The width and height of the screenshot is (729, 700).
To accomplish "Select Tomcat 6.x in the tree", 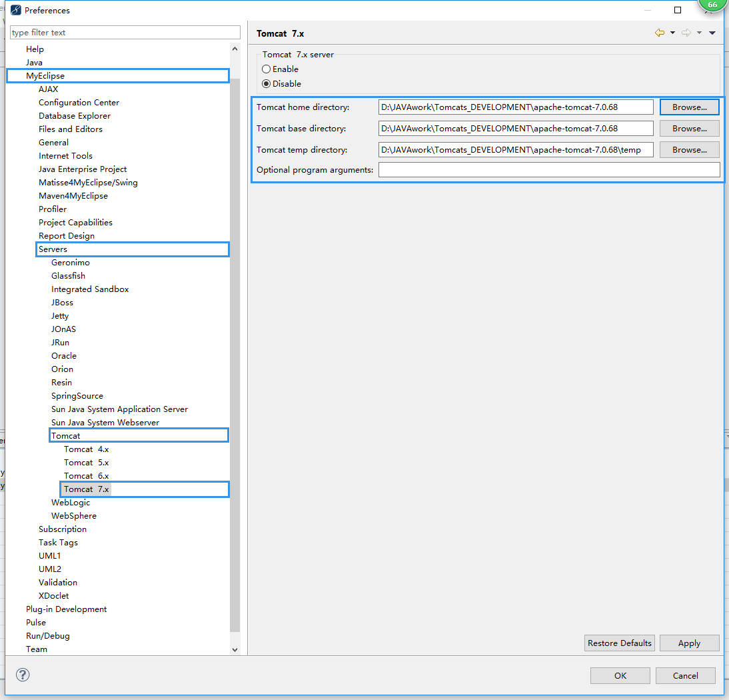I will 86,476.
